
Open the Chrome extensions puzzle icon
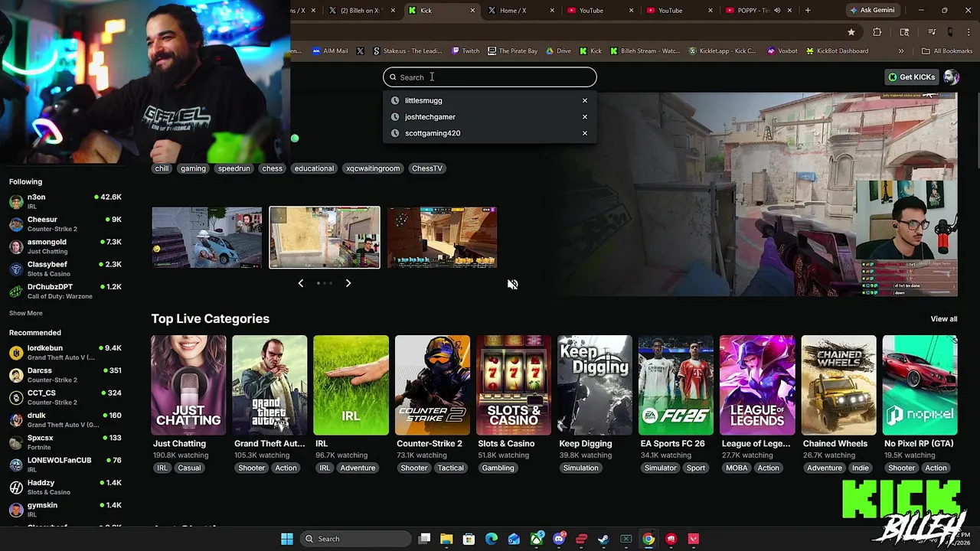point(877,32)
